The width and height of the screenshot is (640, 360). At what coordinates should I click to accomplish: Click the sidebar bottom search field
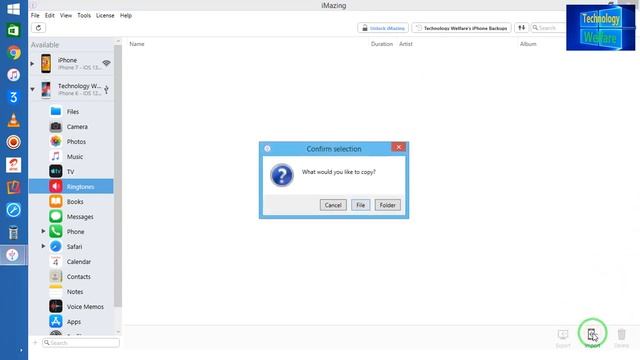click(x=81, y=342)
